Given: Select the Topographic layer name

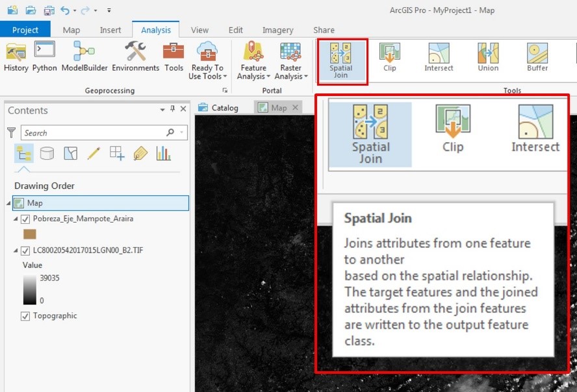Looking at the screenshot, I should (x=55, y=315).
